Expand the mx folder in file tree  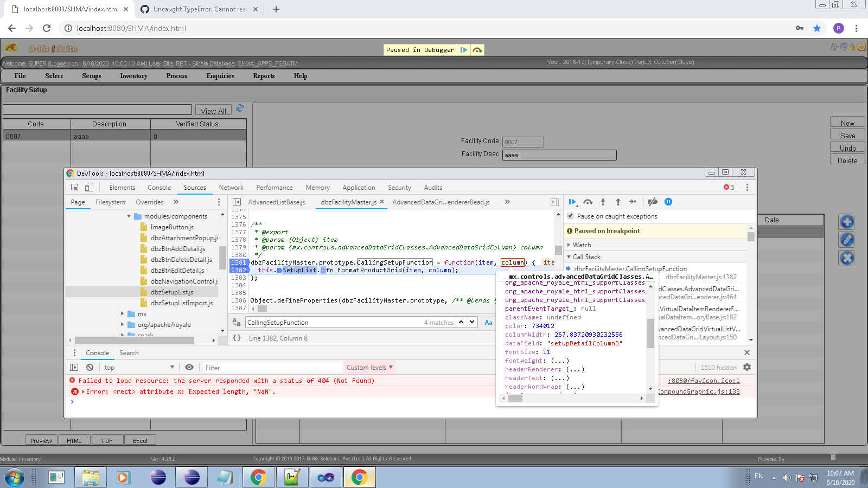(123, 314)
